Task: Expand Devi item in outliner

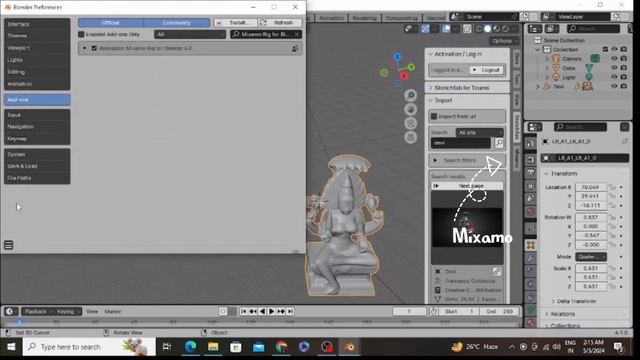Action: tap(538, 87)
